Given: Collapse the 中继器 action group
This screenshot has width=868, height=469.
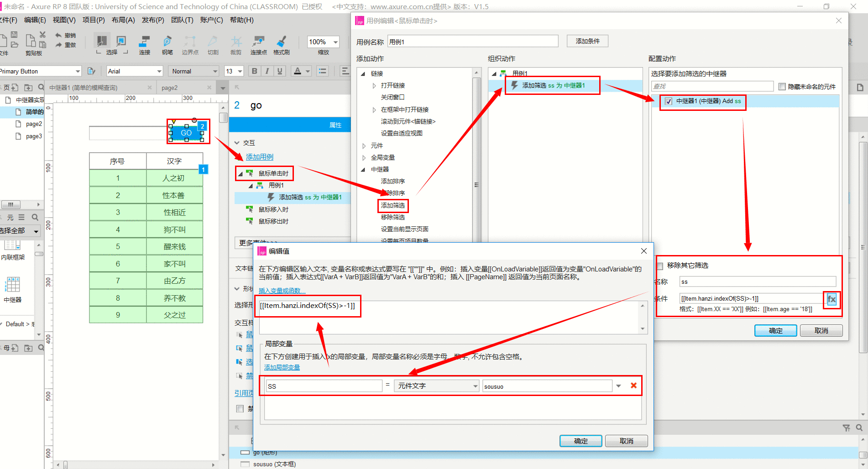Looking at the screenshot, I should (x=363, y=169).
